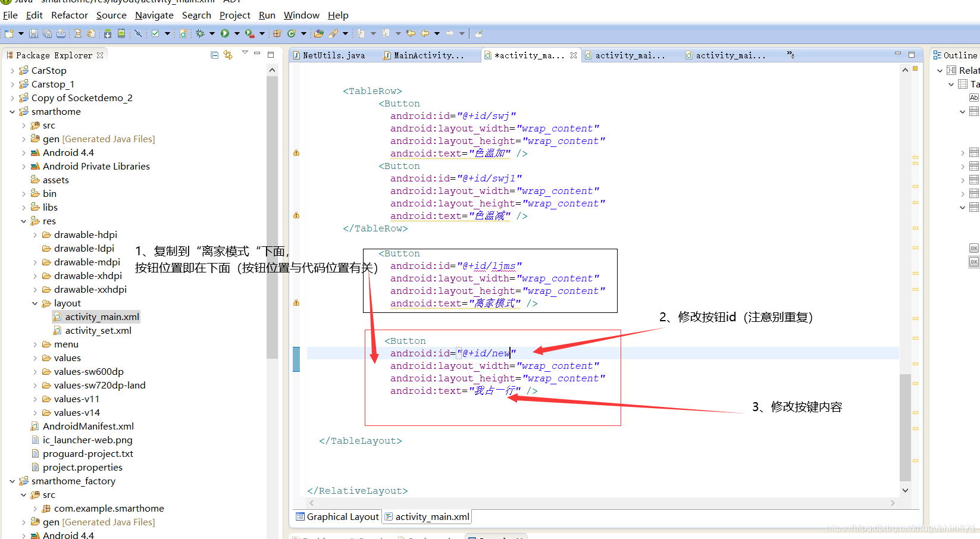Click the show hidden editors list chevron
Viewport: 980px width, 539px height.
pos(790,55)
